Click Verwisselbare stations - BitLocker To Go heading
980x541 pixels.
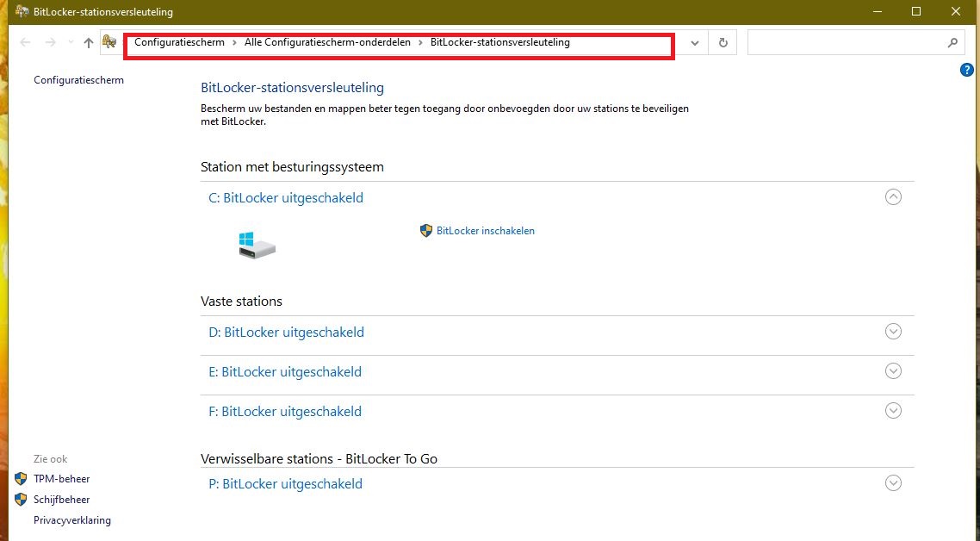click(x=319, y=459)
